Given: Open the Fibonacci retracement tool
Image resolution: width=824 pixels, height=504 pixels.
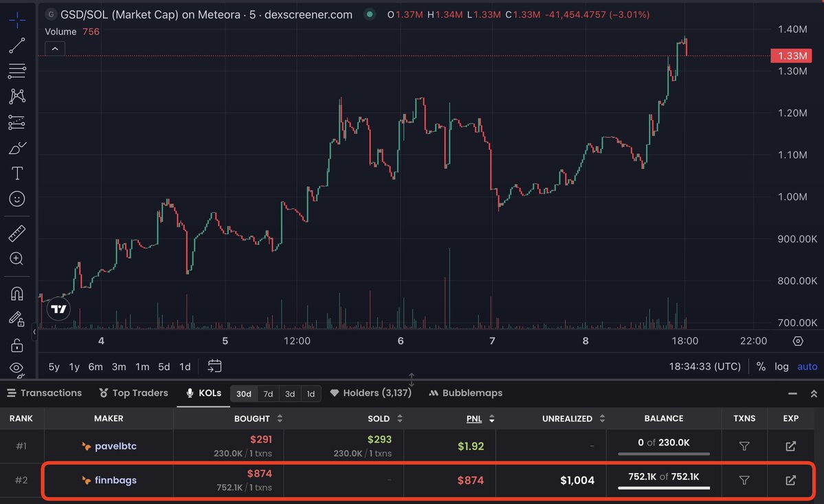Looking at the screenshot, I should pyautogui.click(x=16, y=71).
